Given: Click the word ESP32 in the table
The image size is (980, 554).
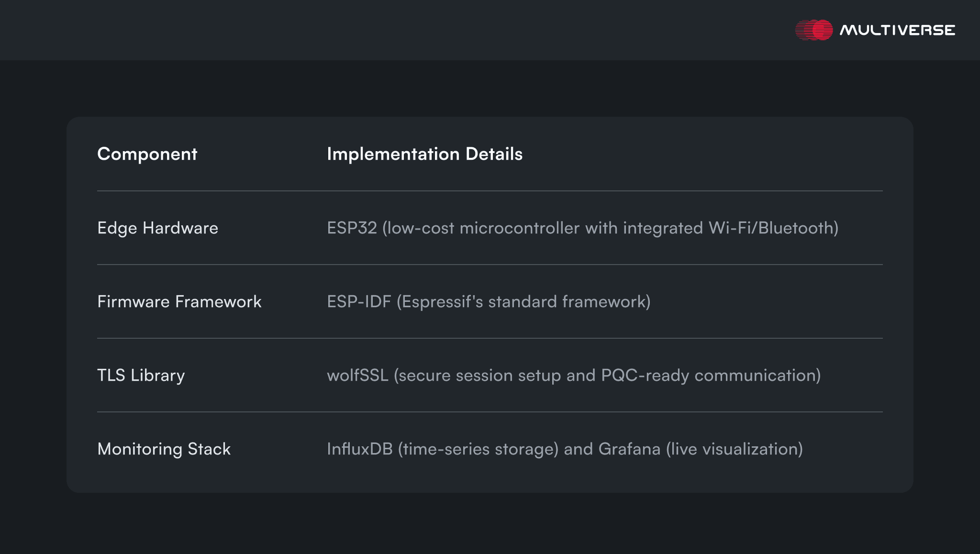Looking at the screenshot, I should point(352,228).
